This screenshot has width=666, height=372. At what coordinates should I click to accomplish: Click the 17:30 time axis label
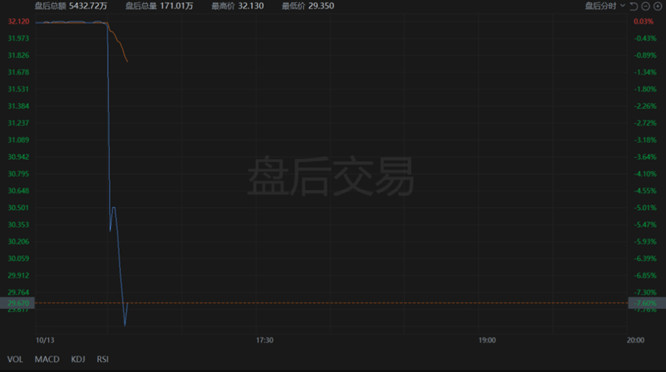pyautogui.click(x=265, y=340)
